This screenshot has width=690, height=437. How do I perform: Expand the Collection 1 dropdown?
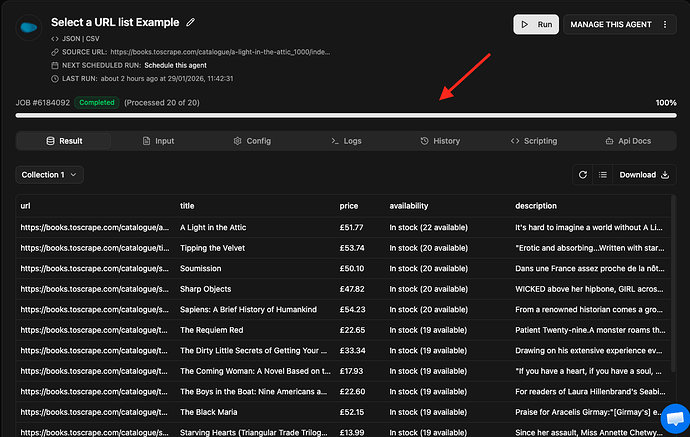(x=49, y=175)
